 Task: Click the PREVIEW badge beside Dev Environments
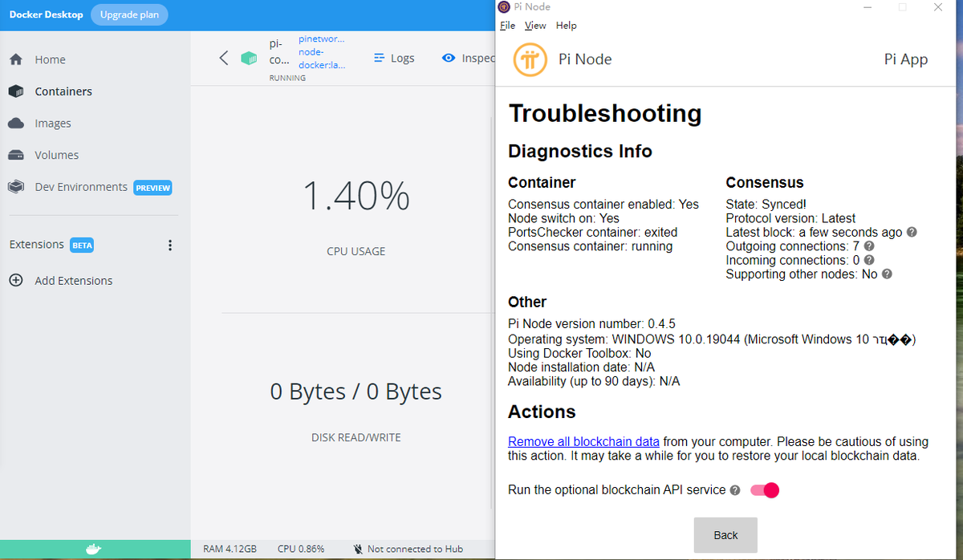(152, 188)
